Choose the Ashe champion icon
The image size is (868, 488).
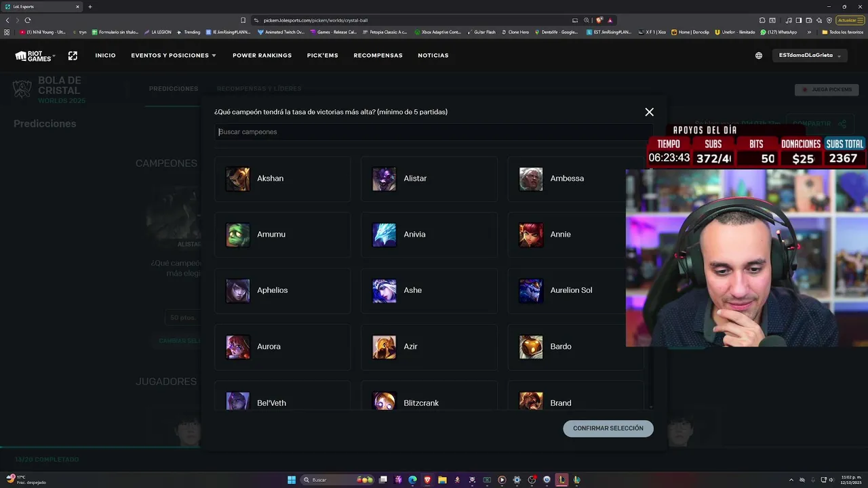click(x=384, y=291)
